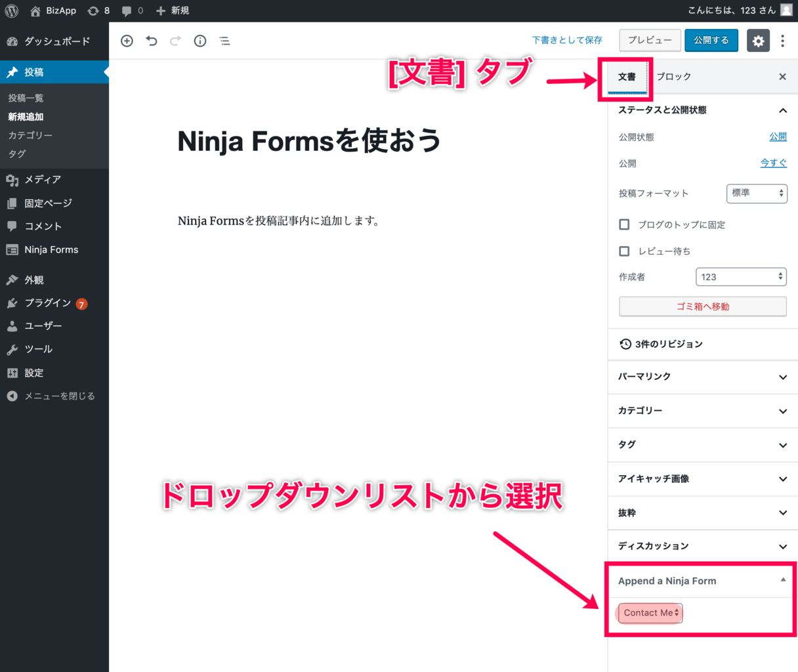Viewport: 798px width, 672px height.
Task: Click paragraph Ninja Formsを投稿記事内に追加します
Action: (x=280, y=221)
